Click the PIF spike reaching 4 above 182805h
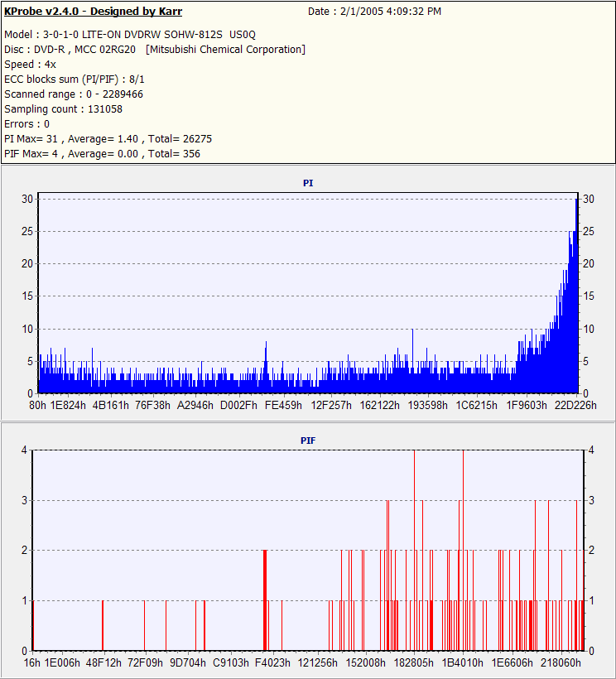The height and width of the screenshot is (679, 616). pyautogui.click(x=414, y=550)
